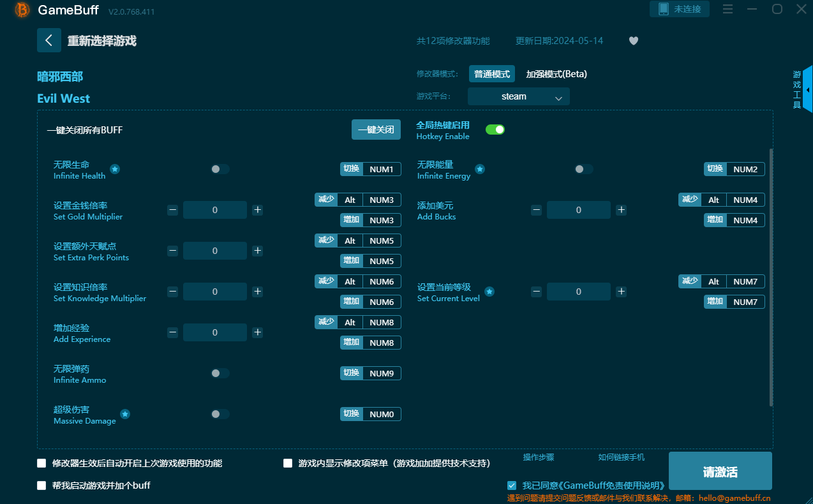Click Set Current Level value field
Viewport: 813px width, 504px height.
coord(579,292)
